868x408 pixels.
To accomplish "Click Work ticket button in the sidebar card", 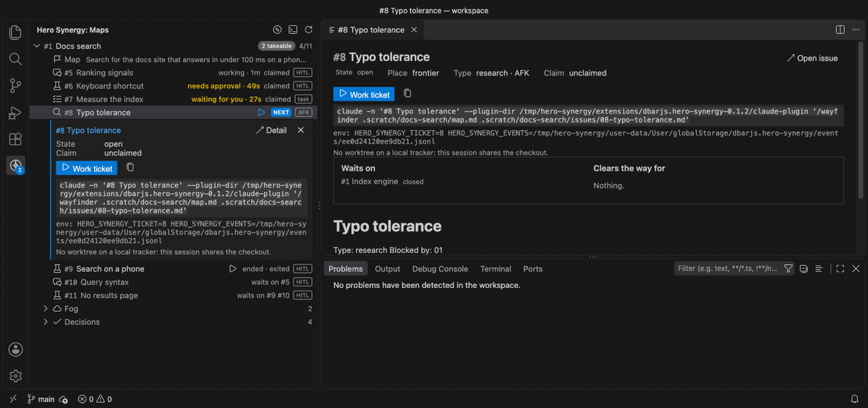I will 87,168.
